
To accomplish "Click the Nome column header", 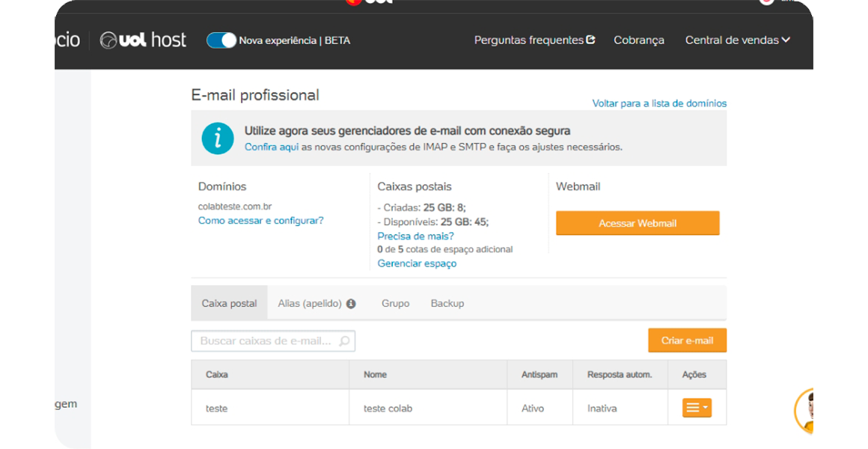I will point(428,375).
